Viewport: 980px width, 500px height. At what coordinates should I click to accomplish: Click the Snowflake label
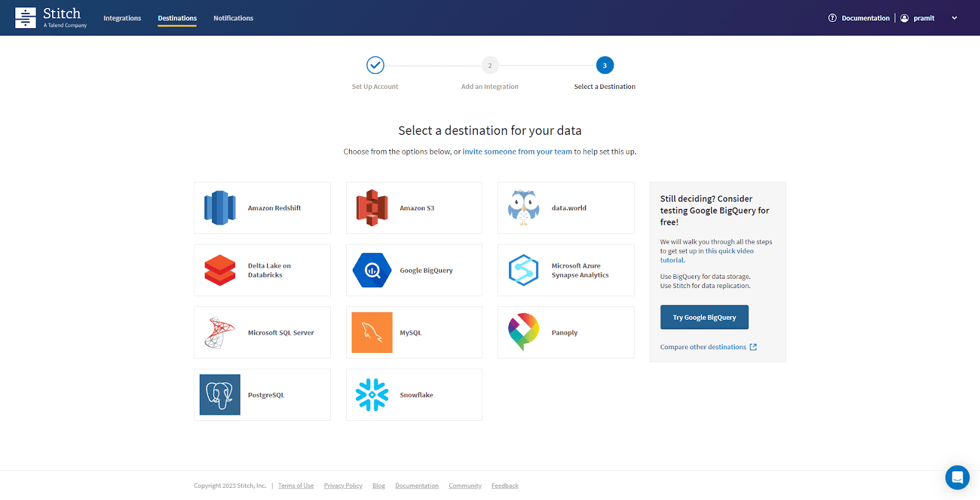click(417, 395)
